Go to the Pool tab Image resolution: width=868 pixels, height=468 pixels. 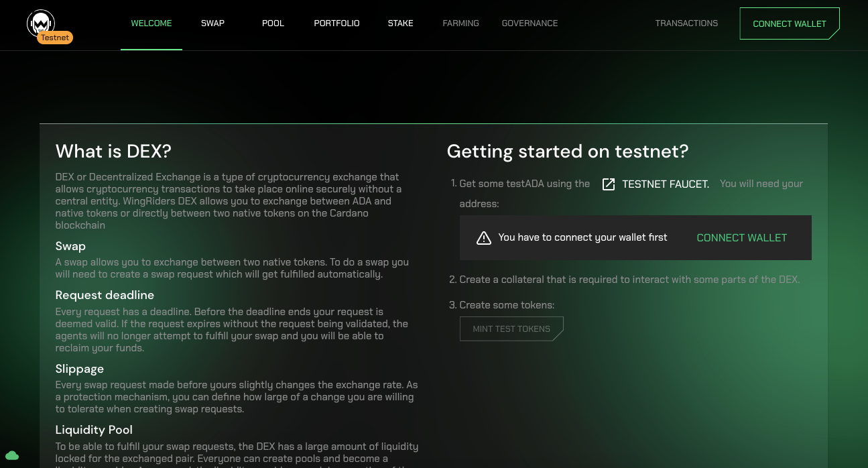click(x=273, y=23)
